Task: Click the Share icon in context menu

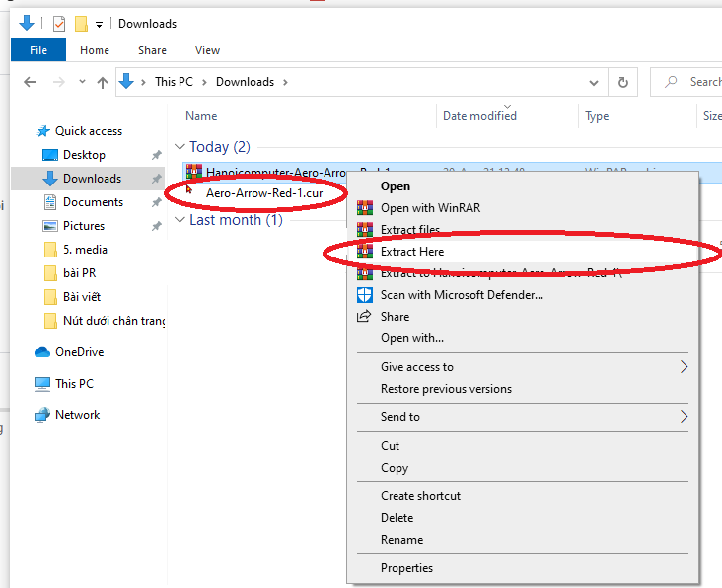Action: tap(365, 317)
